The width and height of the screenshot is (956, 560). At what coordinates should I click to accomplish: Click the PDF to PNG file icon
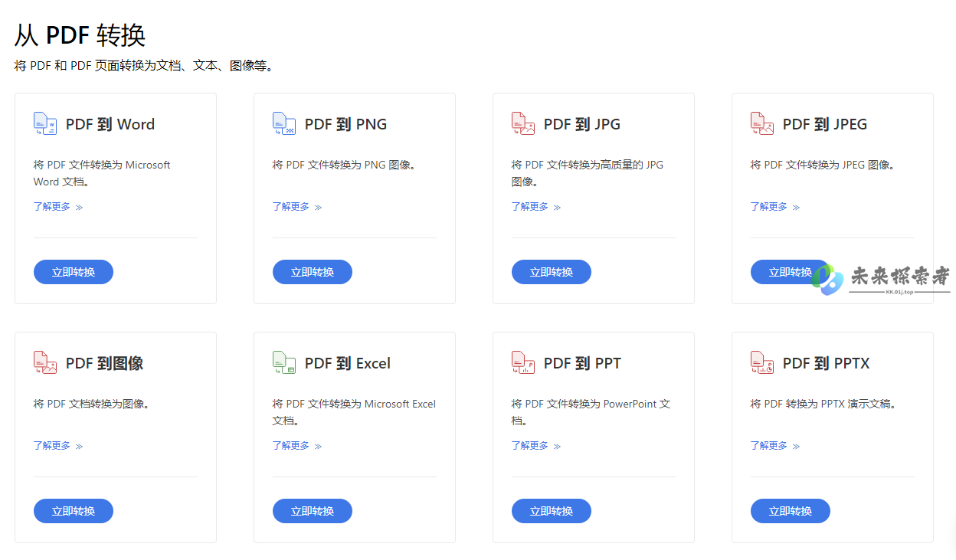click(x=284, y=124)
